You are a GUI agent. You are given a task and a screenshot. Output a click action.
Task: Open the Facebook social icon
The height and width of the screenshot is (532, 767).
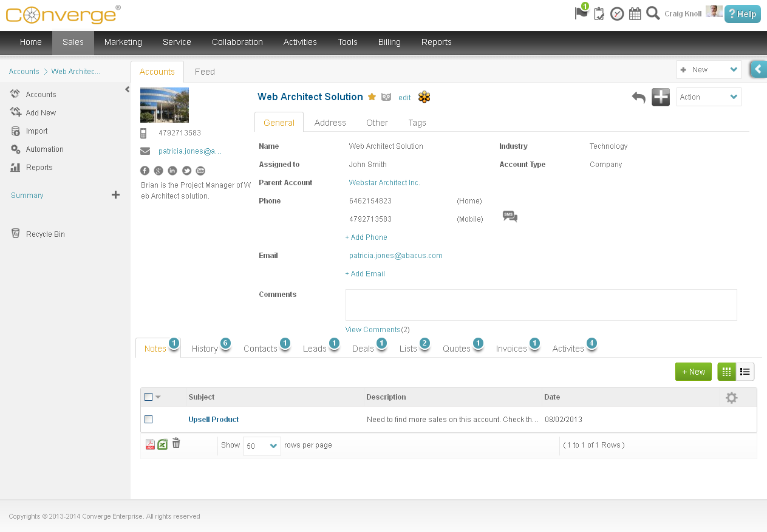145,171
